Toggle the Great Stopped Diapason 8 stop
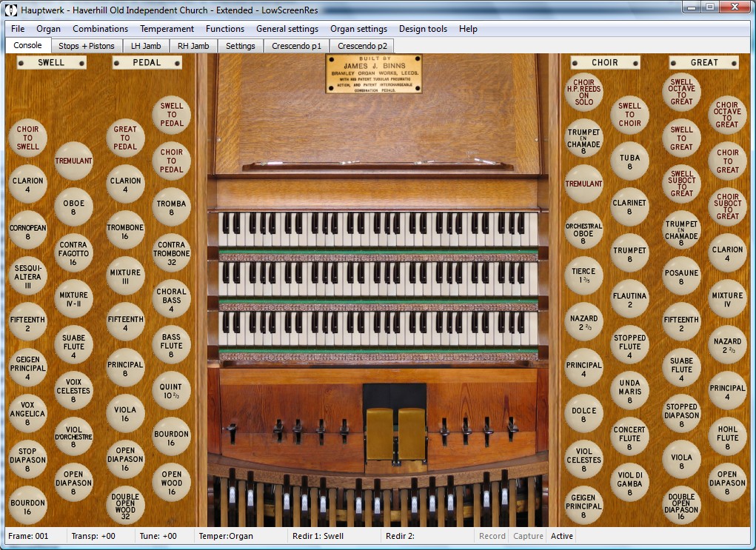This screenshot has height=550, width=756. (x=682, y=414)
